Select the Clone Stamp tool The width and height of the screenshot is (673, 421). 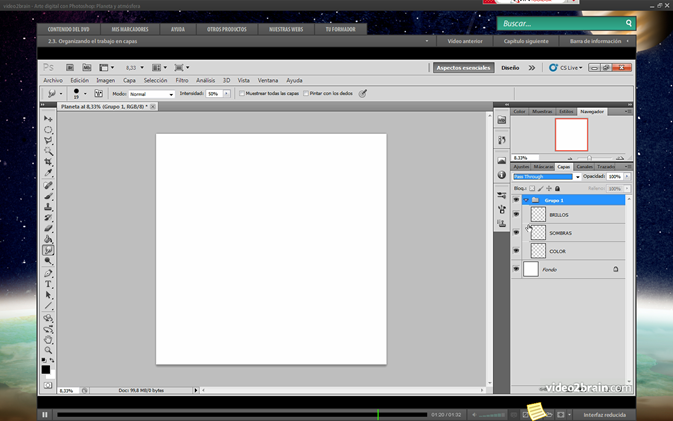coord(48,207)
